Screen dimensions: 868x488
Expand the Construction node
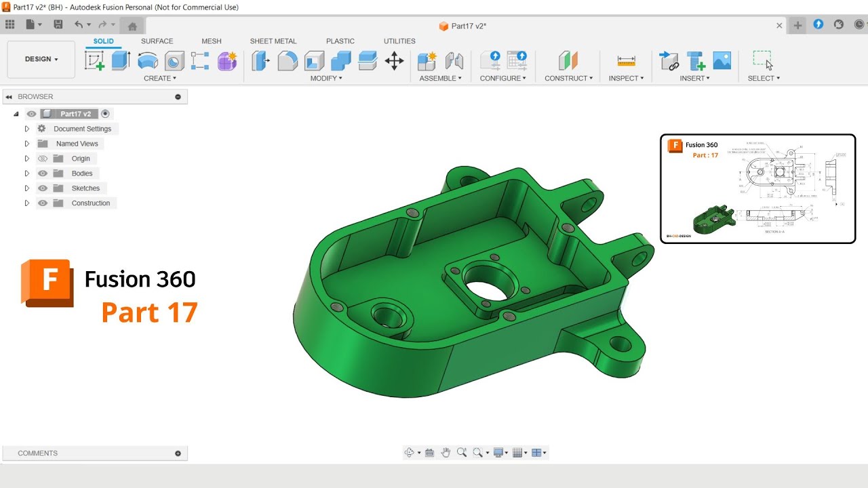tap(27, 203)
